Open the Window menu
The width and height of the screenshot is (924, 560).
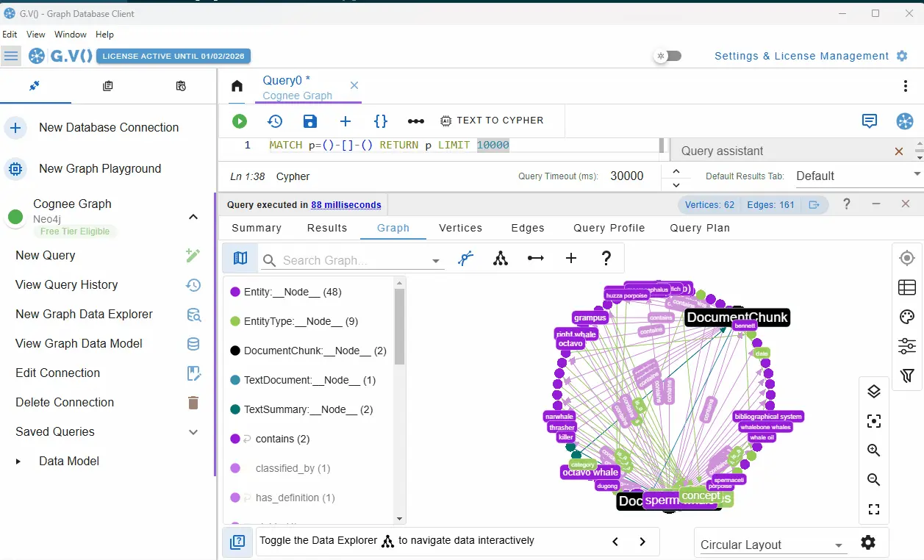(x=71, y=35)
